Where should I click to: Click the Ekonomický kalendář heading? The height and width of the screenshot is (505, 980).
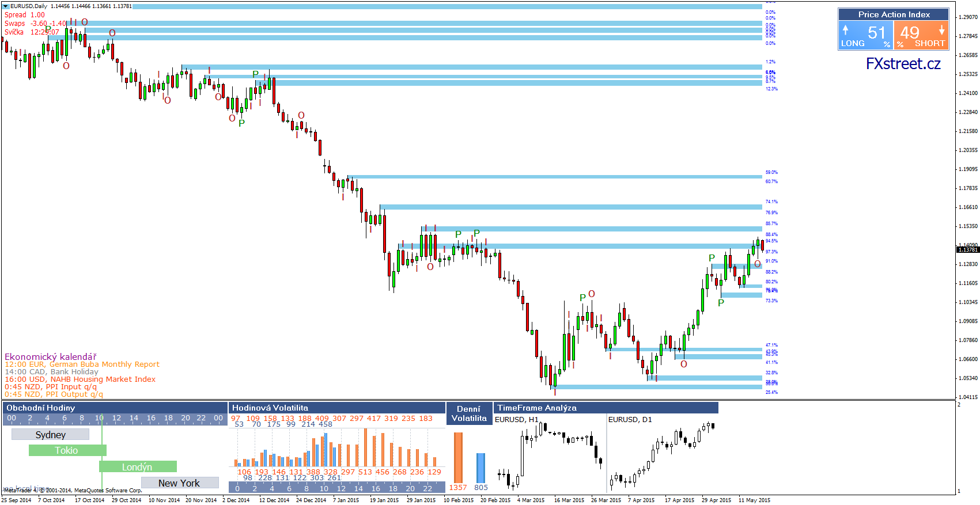[x=51, y=357]
